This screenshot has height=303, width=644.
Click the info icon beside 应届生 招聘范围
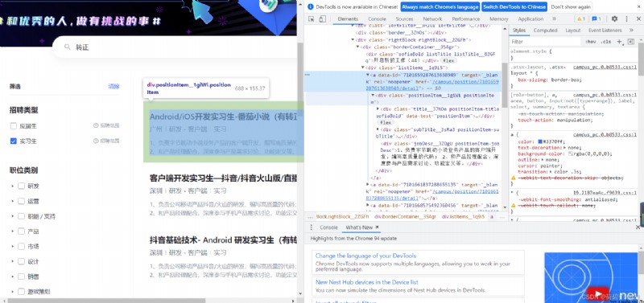point(96,126)
